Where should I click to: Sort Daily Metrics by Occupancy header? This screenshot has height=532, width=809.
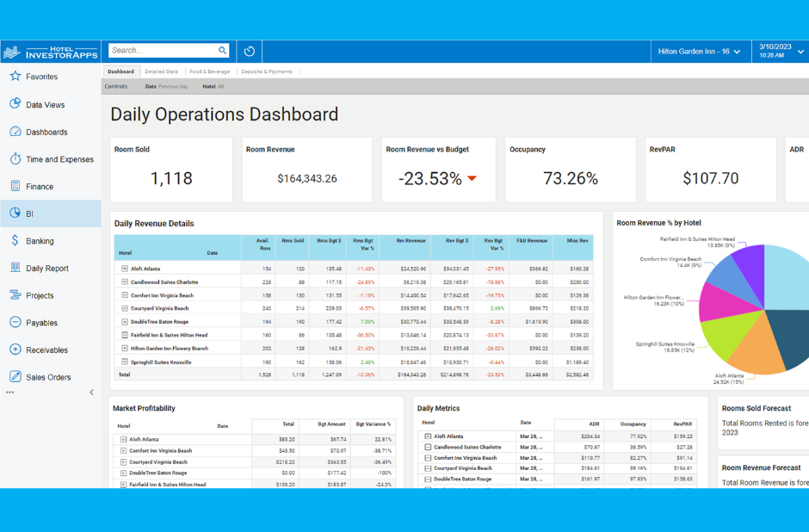(633, 424)
